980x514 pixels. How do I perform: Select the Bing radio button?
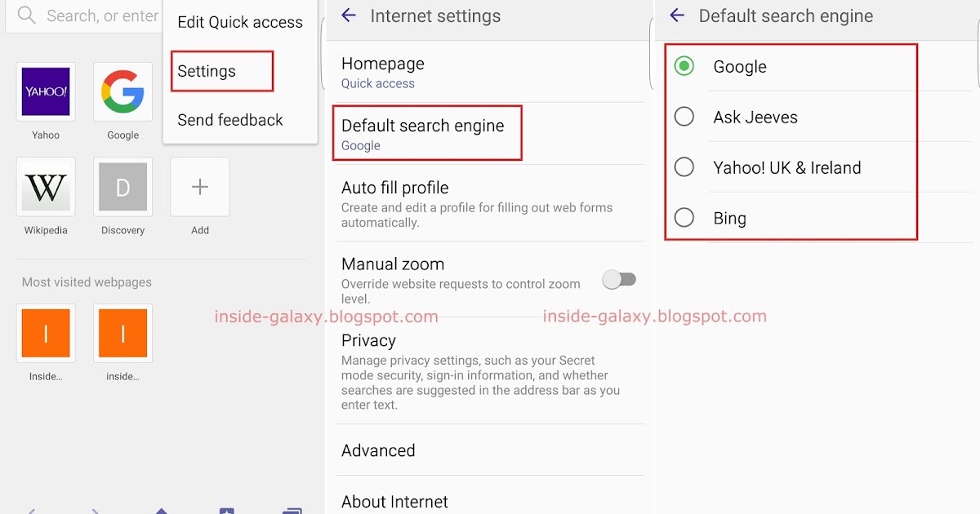click(x=684, y=218)
